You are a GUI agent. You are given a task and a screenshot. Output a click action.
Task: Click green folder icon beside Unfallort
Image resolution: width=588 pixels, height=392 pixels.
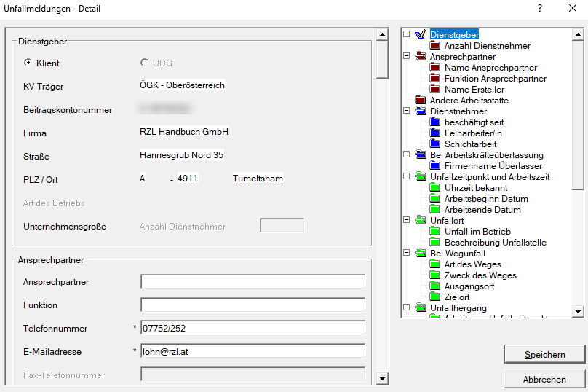coord(420,220)
